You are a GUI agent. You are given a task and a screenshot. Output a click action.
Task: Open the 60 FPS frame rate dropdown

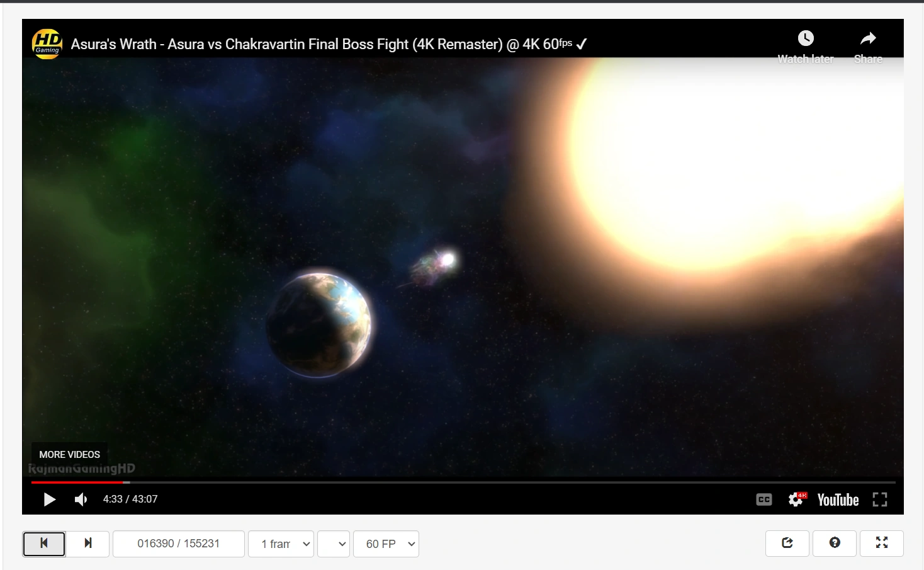click(386, 544)
